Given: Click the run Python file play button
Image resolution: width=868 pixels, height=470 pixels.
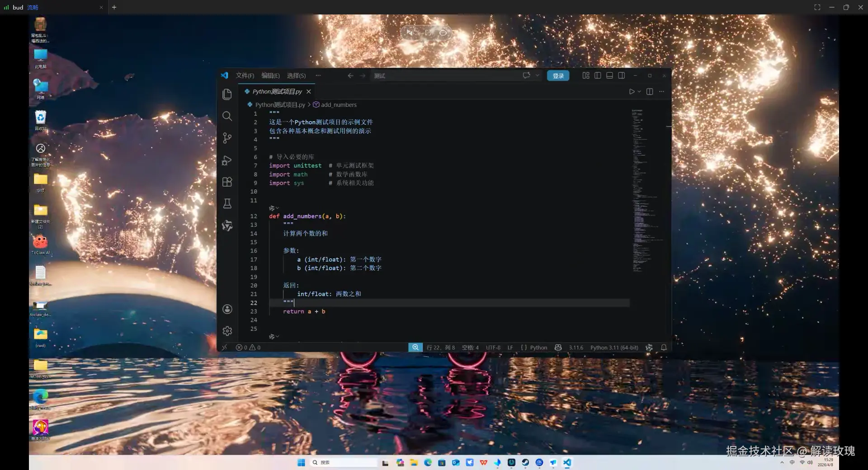Looking at the screenshot, I should [x=632, y=91].
